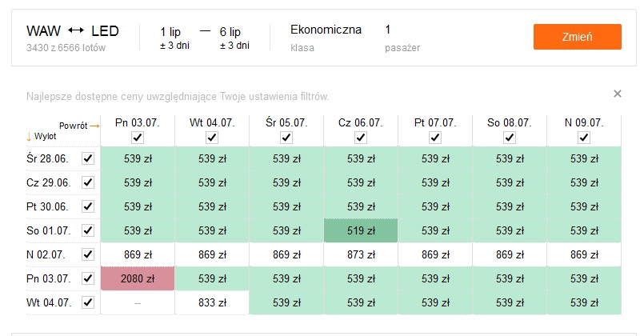Click the WAW LED route field
Image resolution: width=644 pixels, height=336 pixels.
point(73,38)
